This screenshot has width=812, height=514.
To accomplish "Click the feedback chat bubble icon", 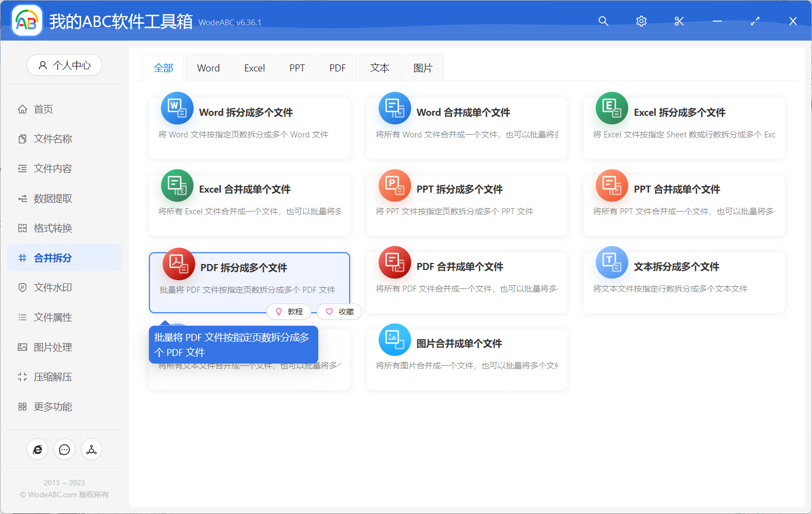I will [64, 449].
